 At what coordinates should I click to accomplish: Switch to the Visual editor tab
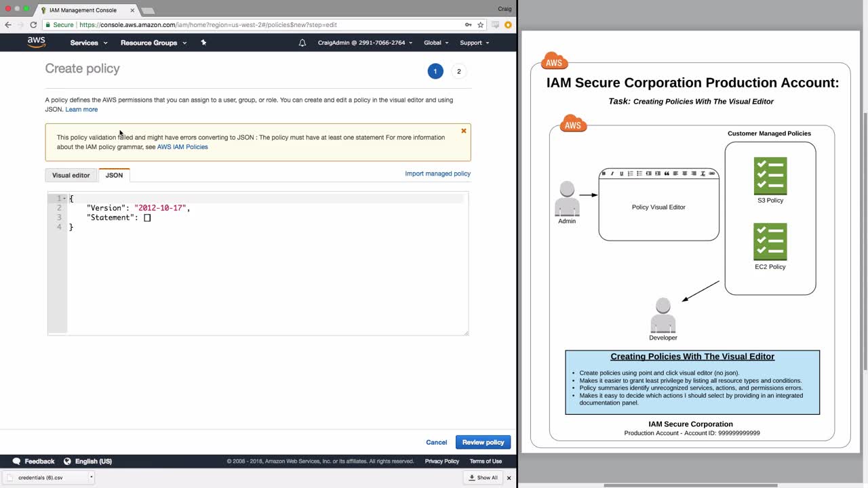point(71,175)
